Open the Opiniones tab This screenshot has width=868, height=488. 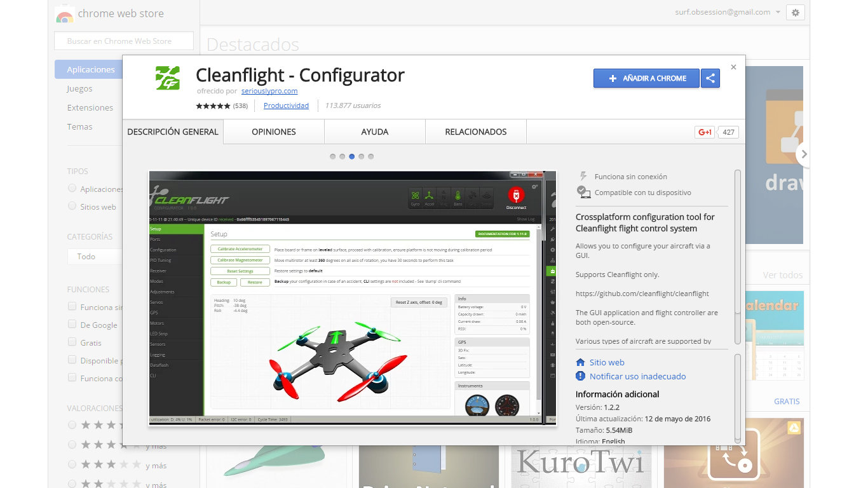[274, 132]
